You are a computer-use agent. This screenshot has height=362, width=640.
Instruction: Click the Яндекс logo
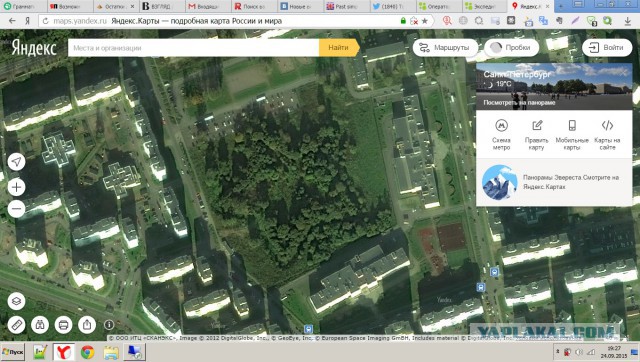(x=34, y=48)
